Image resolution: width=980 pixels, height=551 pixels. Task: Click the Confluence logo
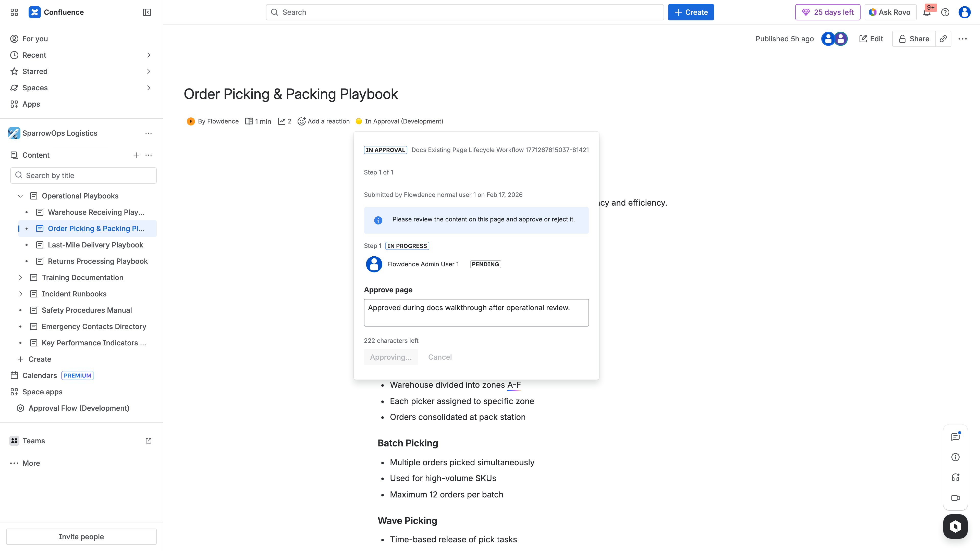[34, 12]
